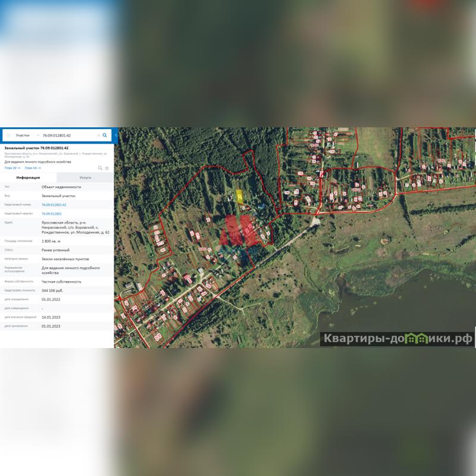Switch to the Услуги tab
476x476 pixels.
tap(85, 177)
